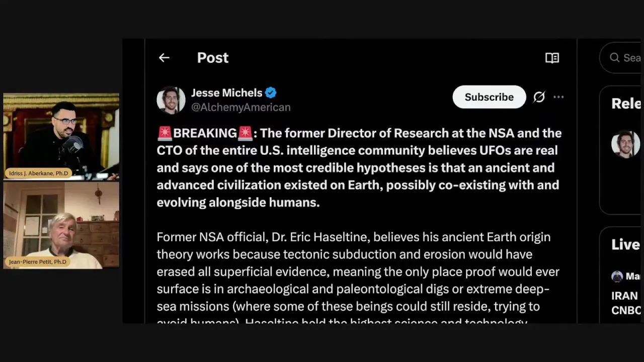The height and width of the screenshot is (362, 644).
Task: Focus the search input field
Action: [632, 58]
